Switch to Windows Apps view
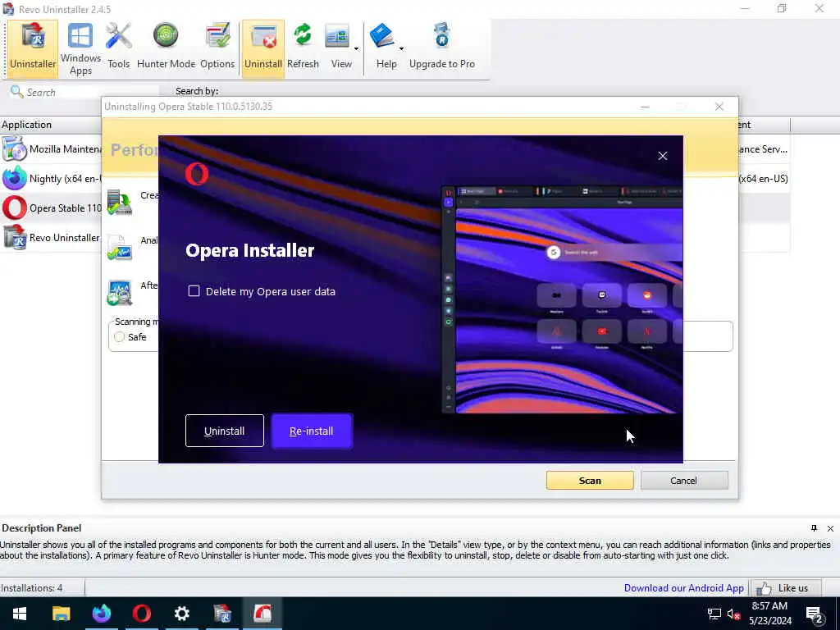The height and width of the screenshot is (630, 840). 80,48
